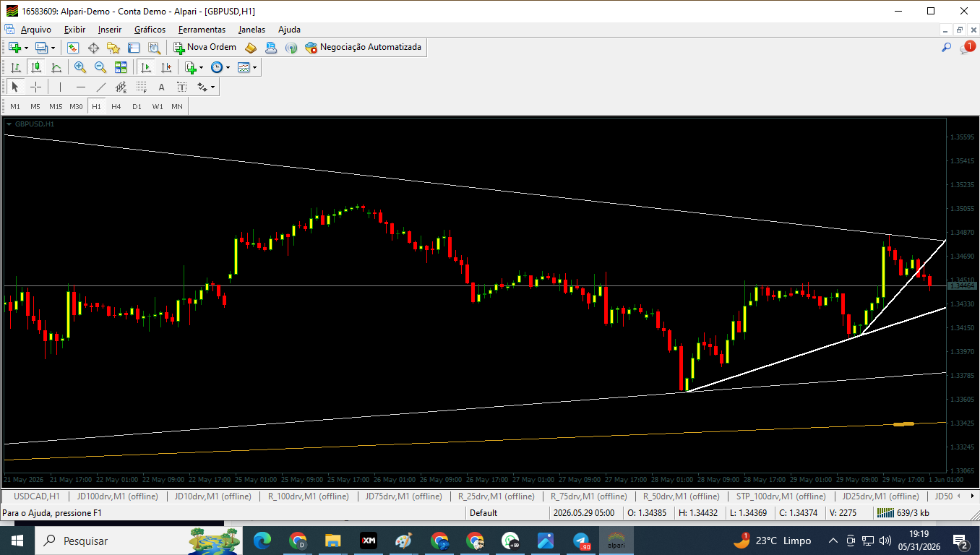Image resolution: width=980 pixels, height=555 pixels.
Task: Expand the indicators list dropdown arrow
Action: (x=202, y=67)
